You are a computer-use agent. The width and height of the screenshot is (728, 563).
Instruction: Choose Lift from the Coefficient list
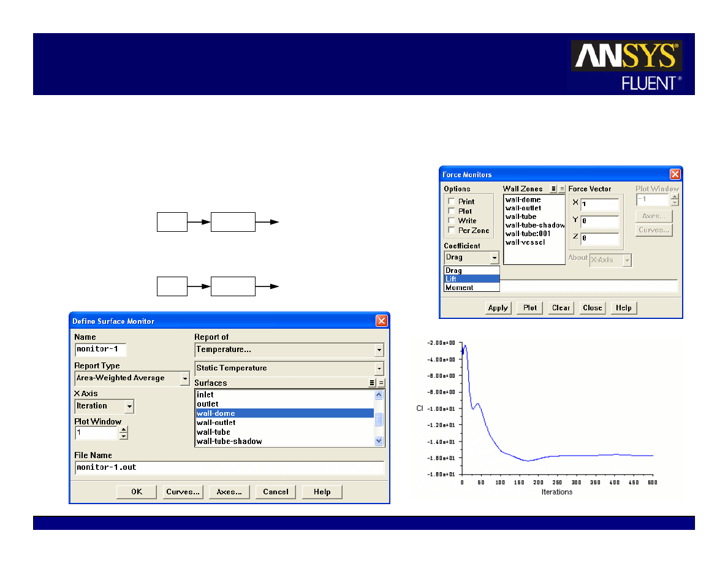coord(471,279)
